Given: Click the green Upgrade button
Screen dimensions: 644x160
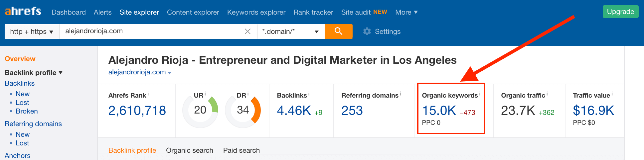Looking at the screenshot, I should pos(620,12).
